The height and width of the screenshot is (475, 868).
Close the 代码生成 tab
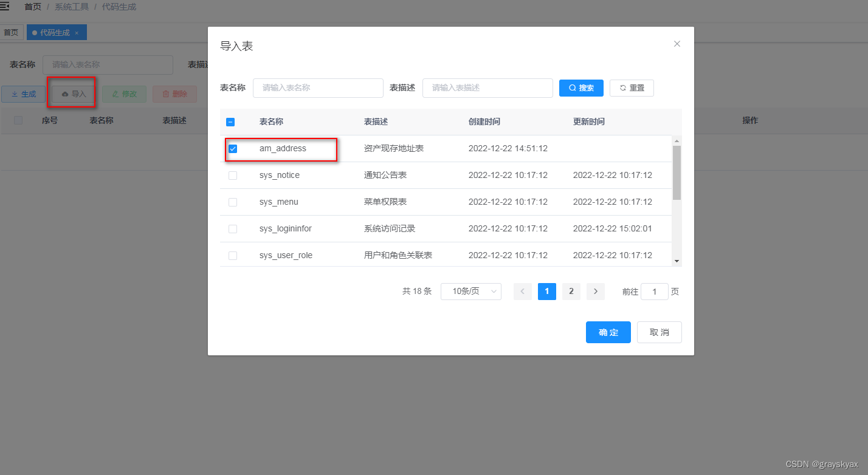(76, 32)
